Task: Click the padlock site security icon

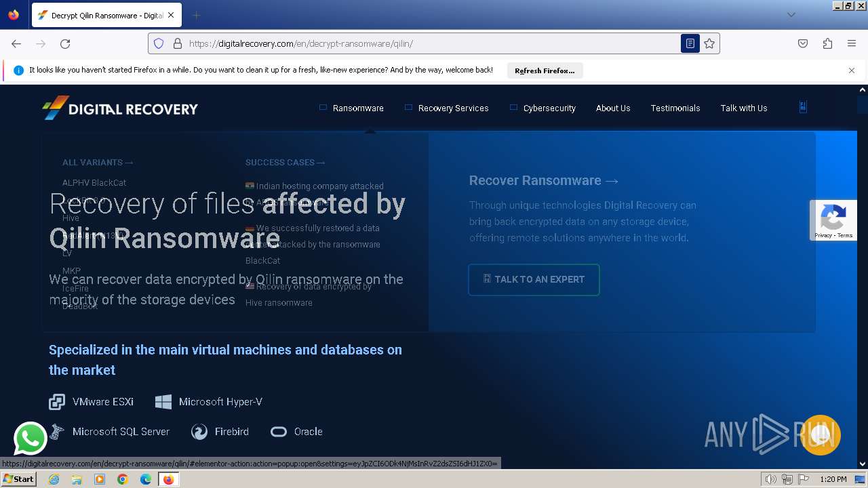Action: tap(178, 43)
